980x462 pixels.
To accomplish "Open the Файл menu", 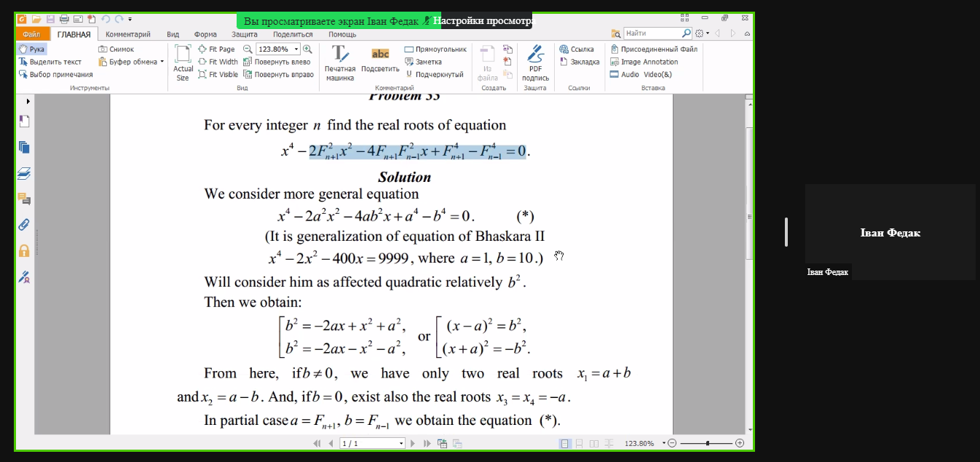I will point(31,34).
